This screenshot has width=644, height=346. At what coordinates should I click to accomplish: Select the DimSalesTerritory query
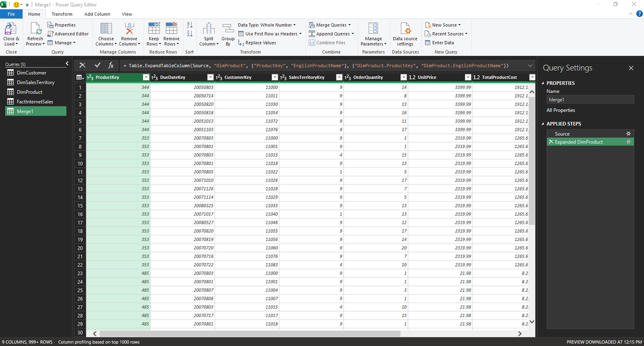tap(36, 82)
